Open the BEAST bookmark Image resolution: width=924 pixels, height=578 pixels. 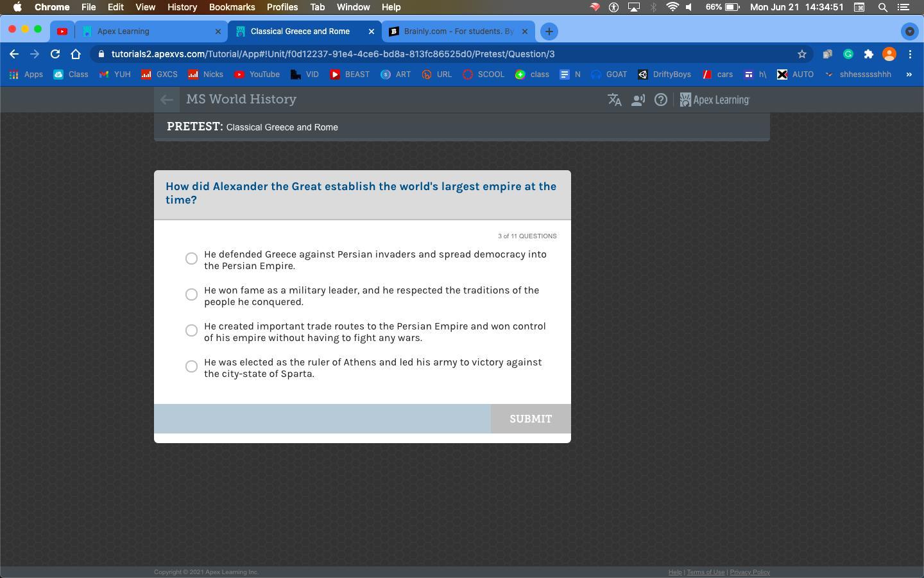pyautogui.click(x=350, y=74)
